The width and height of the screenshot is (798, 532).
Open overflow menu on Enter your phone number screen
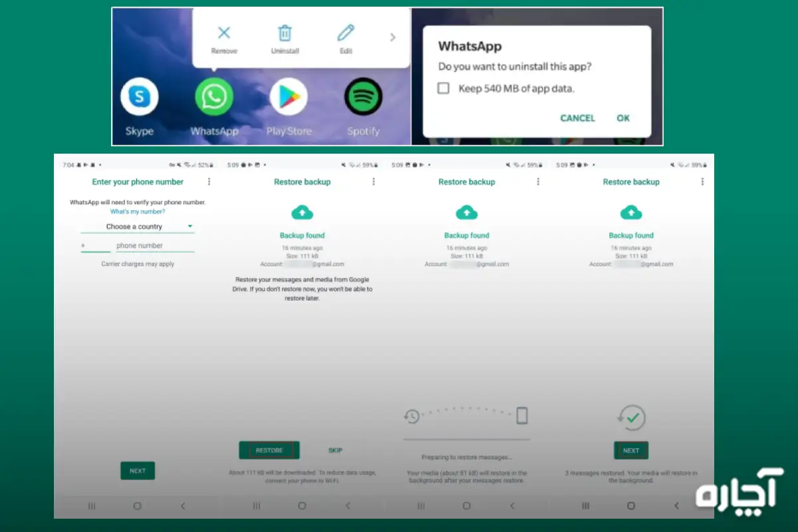(x=209, y=181)
